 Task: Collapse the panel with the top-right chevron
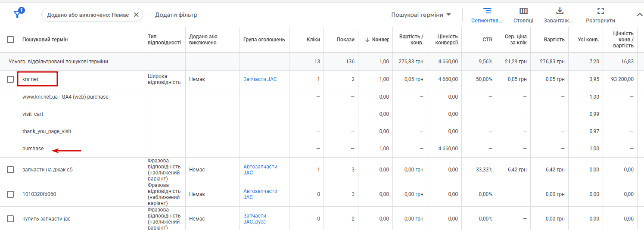(x=639, y=15)
